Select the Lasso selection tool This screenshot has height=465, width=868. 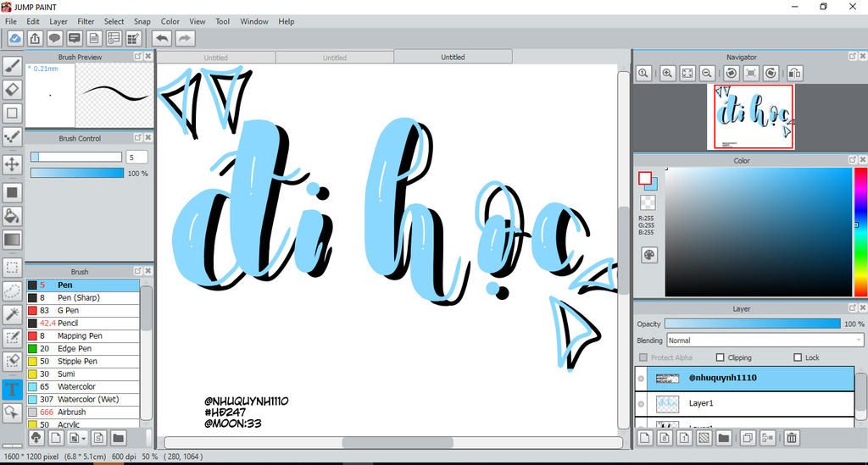tap(12, 291)
